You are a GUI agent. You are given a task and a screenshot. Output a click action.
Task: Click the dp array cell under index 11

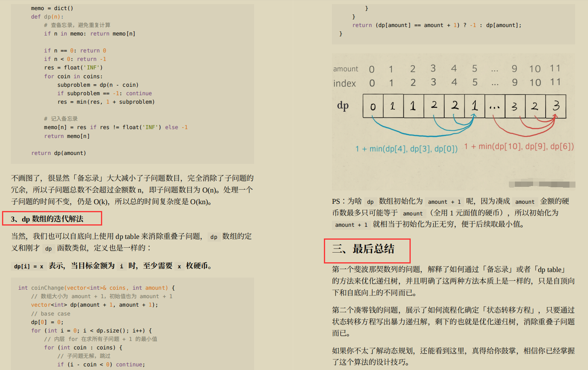[556, 106]
